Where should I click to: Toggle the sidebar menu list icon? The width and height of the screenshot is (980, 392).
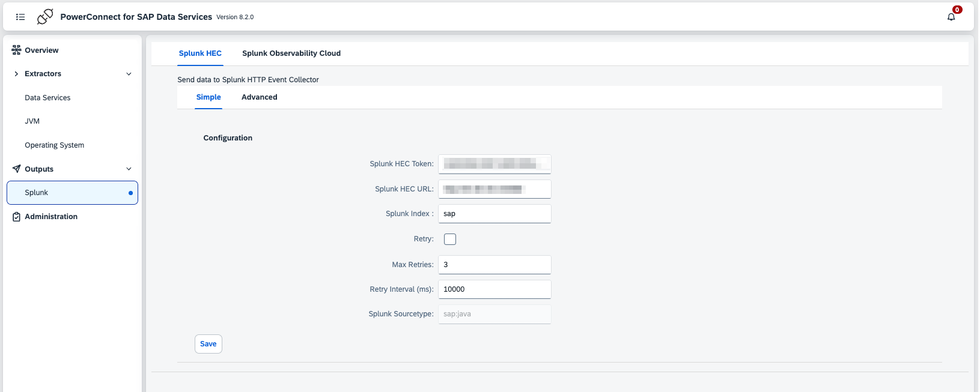(x=20, y=17)
